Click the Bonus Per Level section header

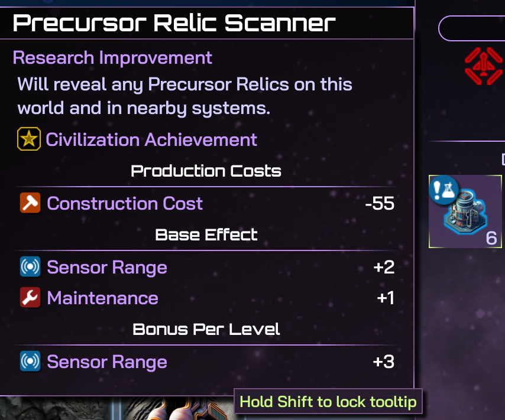(x=206, y=329)
